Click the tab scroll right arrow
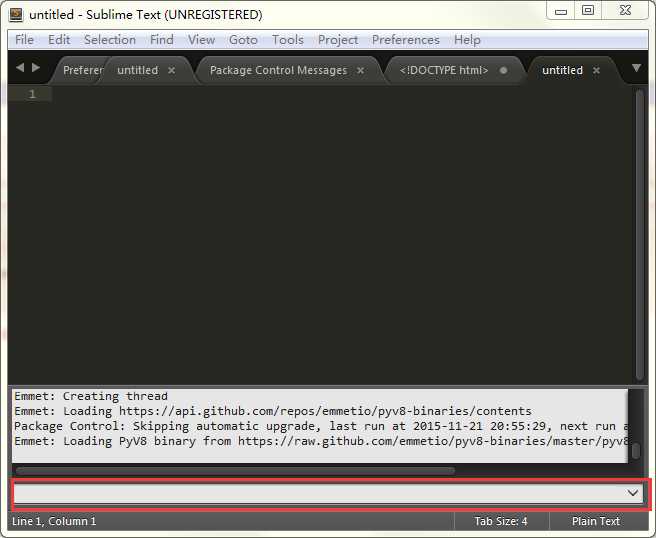This screenshot has width=656, height=538. (x=36, y=67)
